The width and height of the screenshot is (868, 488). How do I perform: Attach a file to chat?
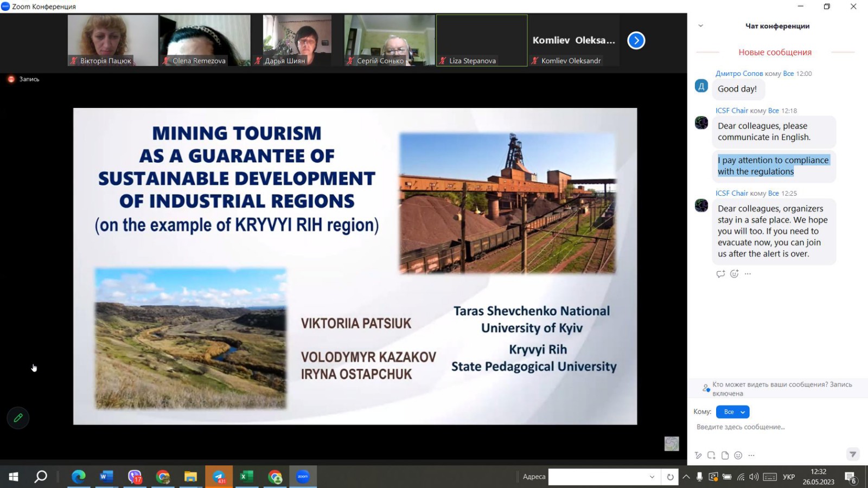pyautogui.click(x=725, y=455)
